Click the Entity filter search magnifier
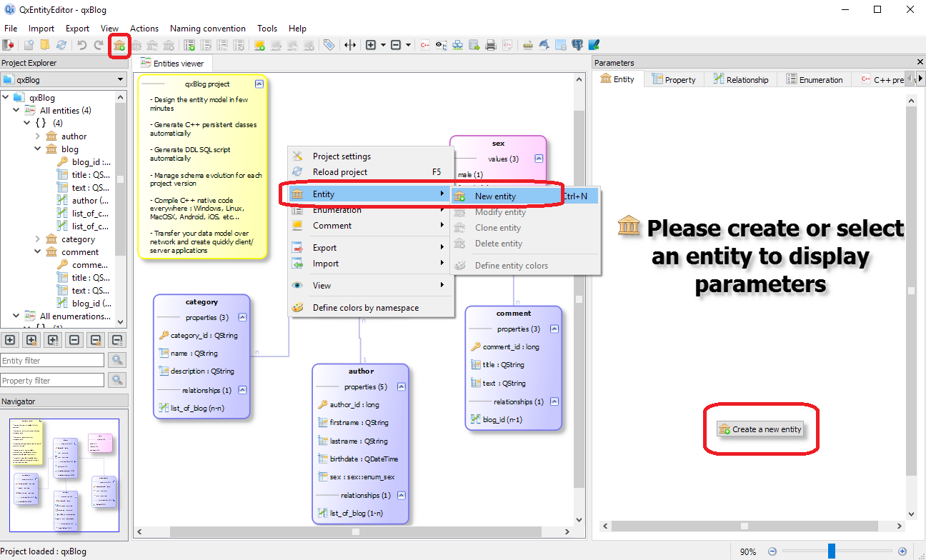 tap(116, 361)
